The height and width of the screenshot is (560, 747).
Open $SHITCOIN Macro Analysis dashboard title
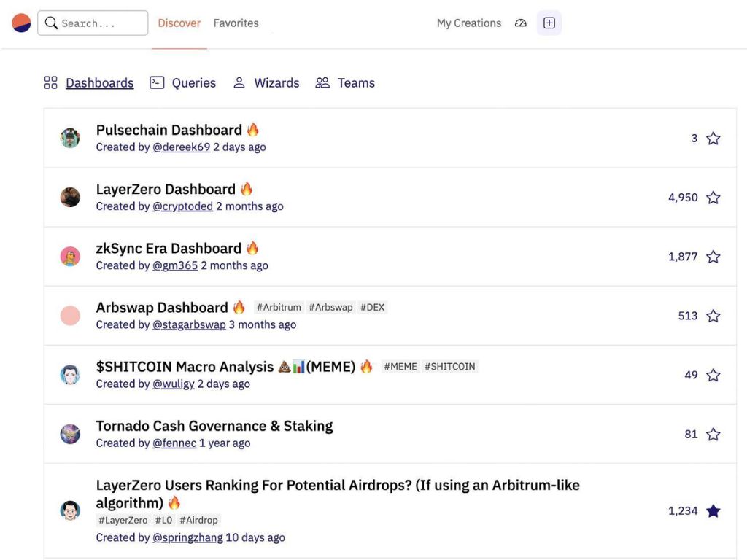[x=226, y=367]
